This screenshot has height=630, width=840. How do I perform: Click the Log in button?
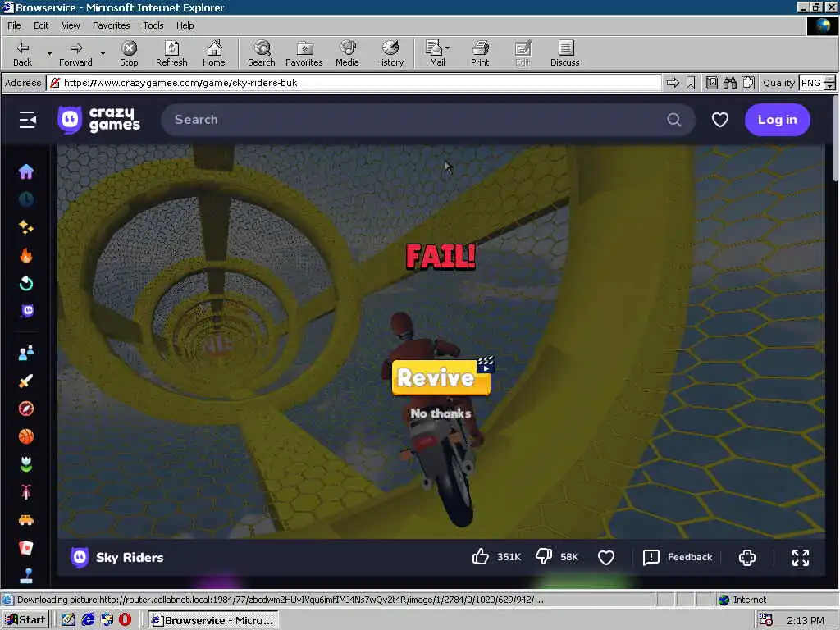[778, 120]
